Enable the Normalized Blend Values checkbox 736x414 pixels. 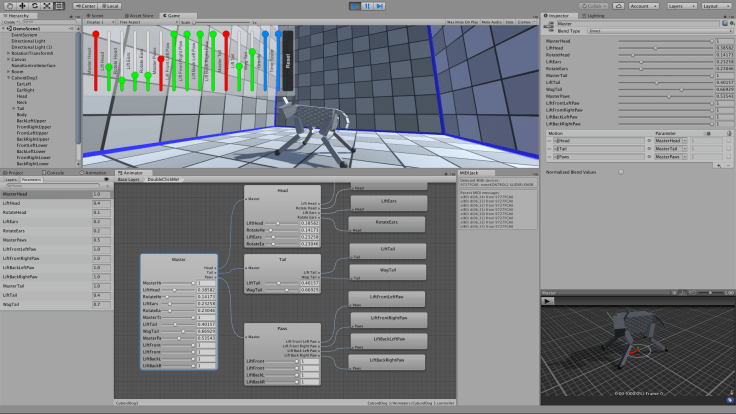point(621,171)
